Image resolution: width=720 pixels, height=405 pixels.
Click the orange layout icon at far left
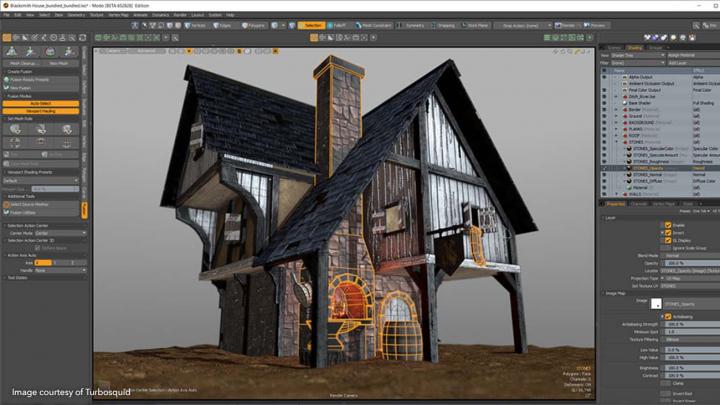tap(7, 38)
